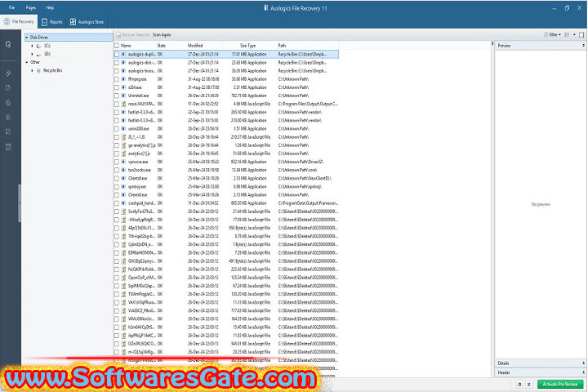The height and width of the screenshot is (392, 588).
Task: Click Activate Pro Version button
Action: point(560,384)
